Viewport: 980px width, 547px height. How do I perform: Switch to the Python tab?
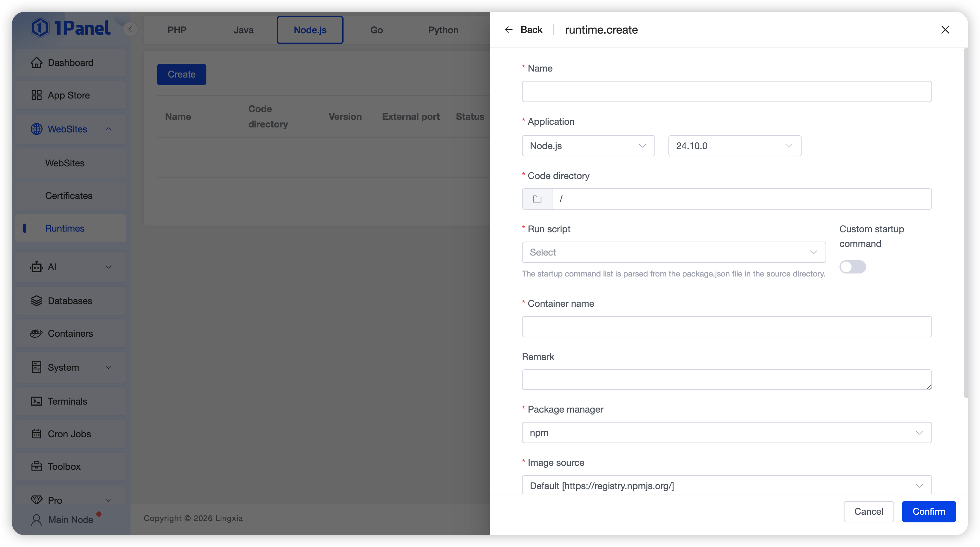[x=443, y=30]
